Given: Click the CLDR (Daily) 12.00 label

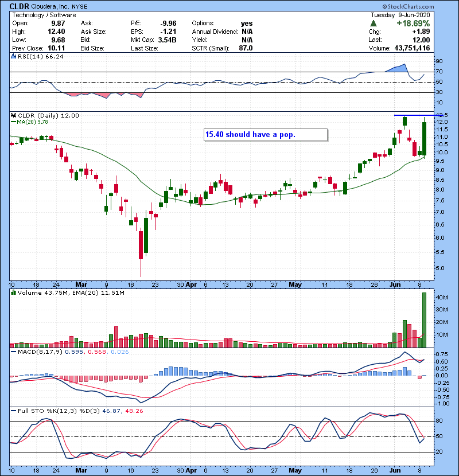Looking at the screenshot, I should pyautogui.click(x=48, y=115).
